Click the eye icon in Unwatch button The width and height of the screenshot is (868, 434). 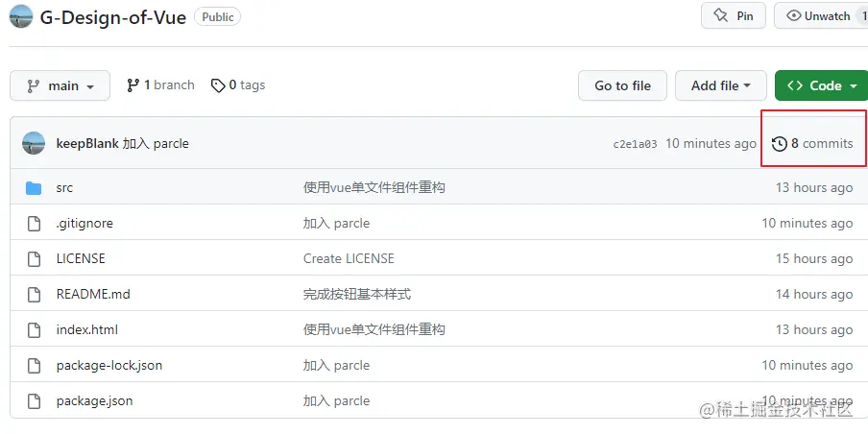[794, 16]
